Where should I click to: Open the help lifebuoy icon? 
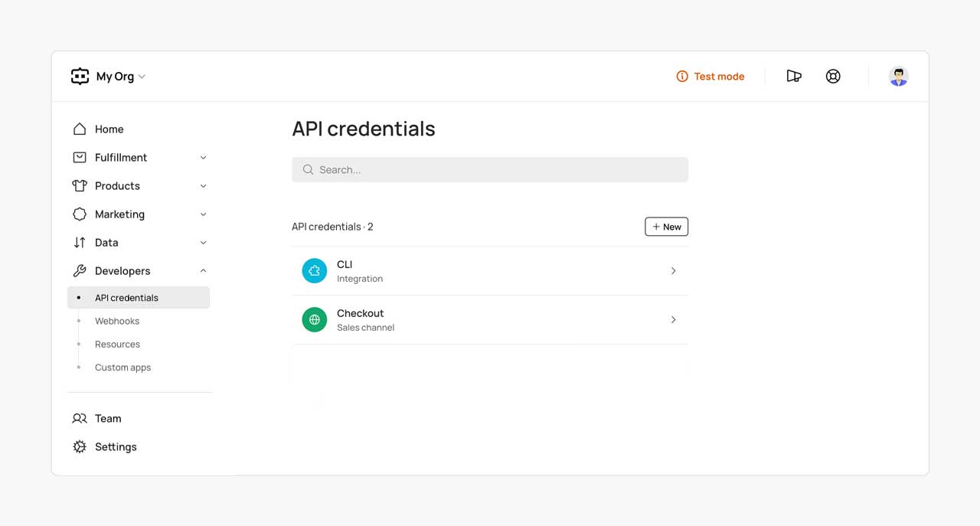click(833, 77)
